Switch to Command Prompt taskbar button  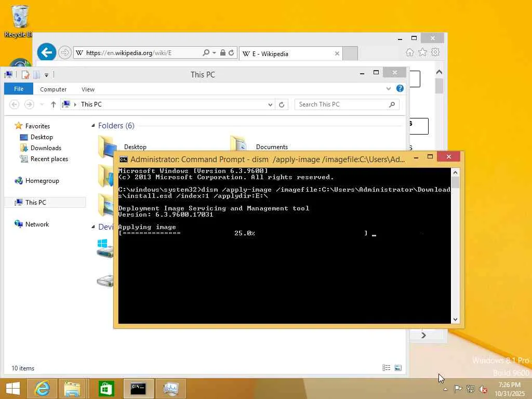coord(138,389)
